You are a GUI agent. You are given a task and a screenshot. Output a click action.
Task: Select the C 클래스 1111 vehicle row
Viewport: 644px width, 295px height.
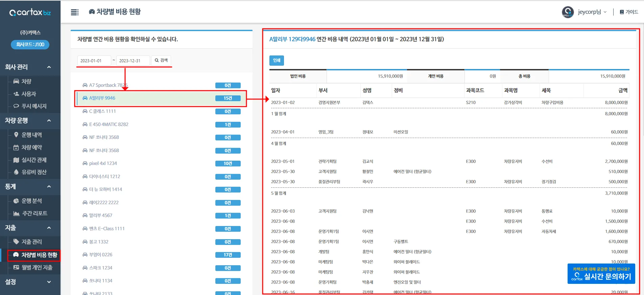coord(162,111)
